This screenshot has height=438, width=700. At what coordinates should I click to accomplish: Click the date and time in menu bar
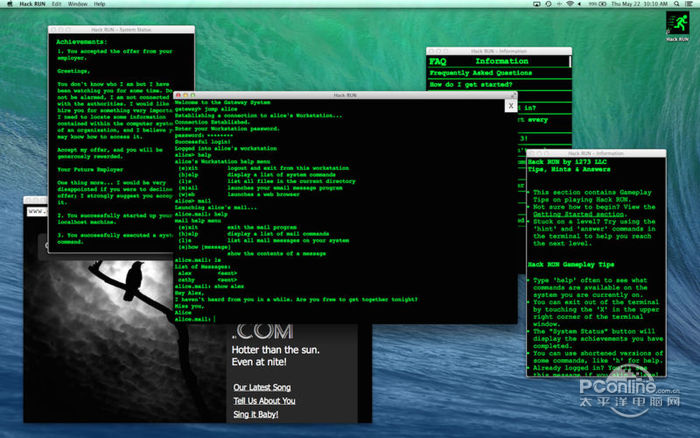click(640, 5)
